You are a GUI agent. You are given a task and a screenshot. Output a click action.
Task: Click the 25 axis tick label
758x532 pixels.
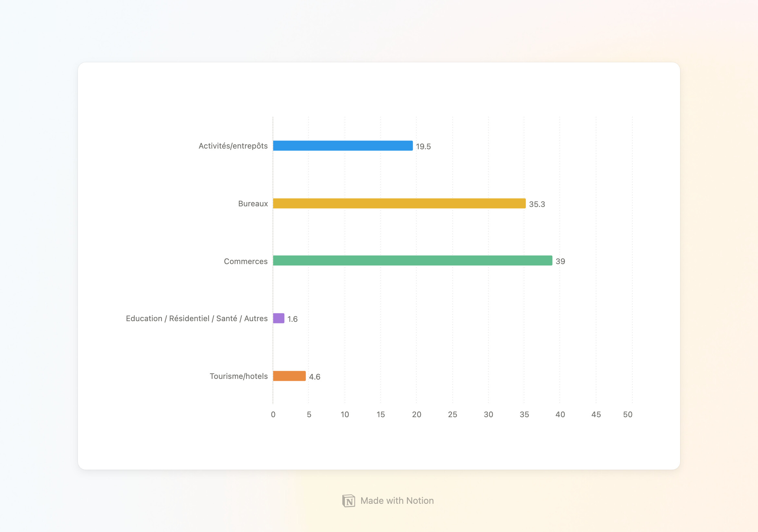click(x=452, y=415)
